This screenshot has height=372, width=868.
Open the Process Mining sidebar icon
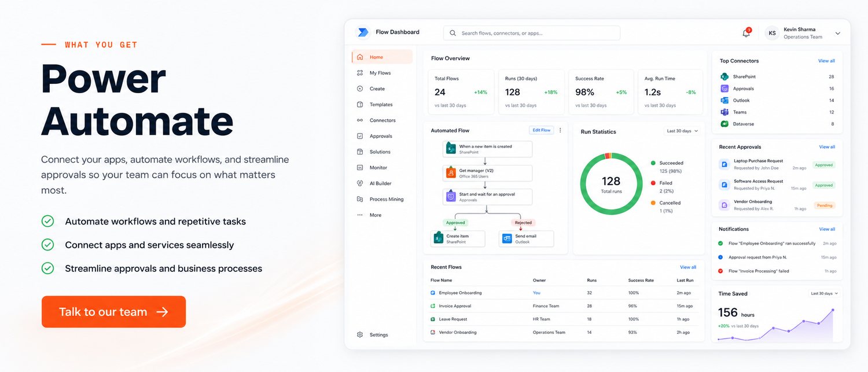click(360, 199)
